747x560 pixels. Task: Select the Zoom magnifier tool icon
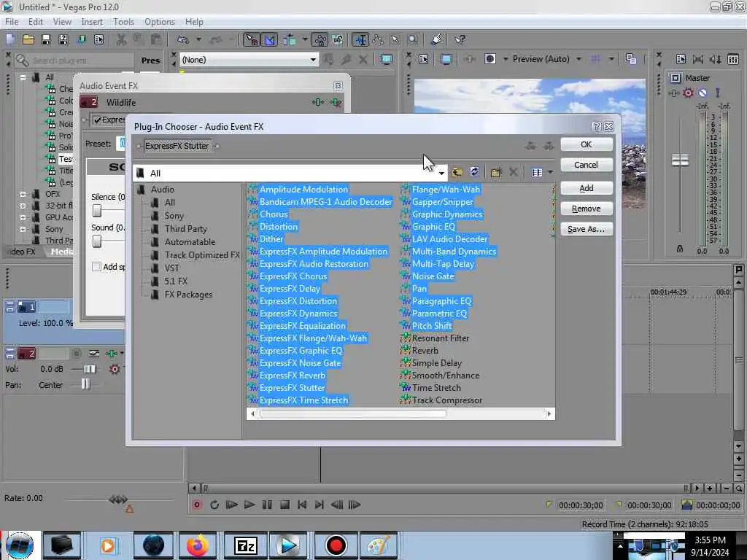[413, 39]
